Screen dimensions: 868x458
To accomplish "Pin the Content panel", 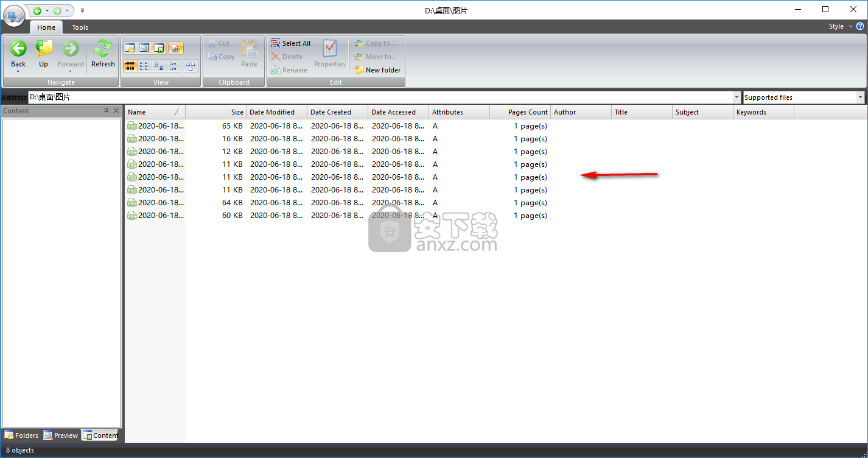I will (106, 111).
